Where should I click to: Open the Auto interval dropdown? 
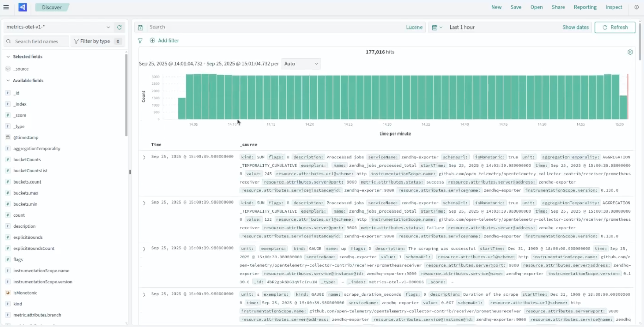[x=301, y=64]
